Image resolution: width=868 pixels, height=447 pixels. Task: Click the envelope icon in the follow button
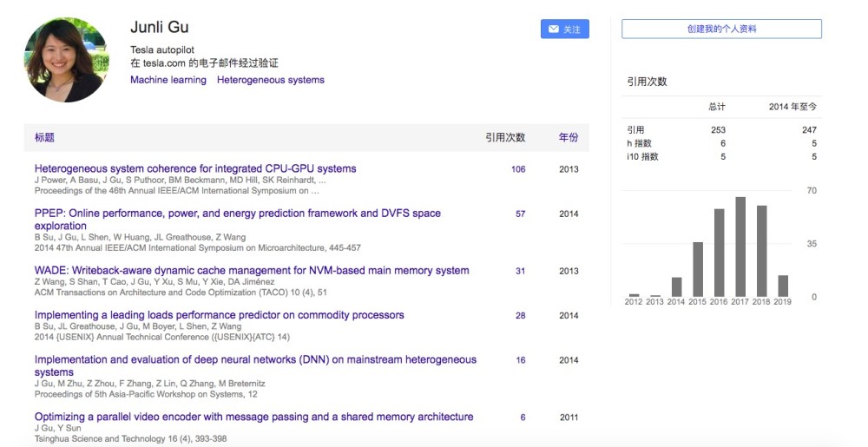553,30
